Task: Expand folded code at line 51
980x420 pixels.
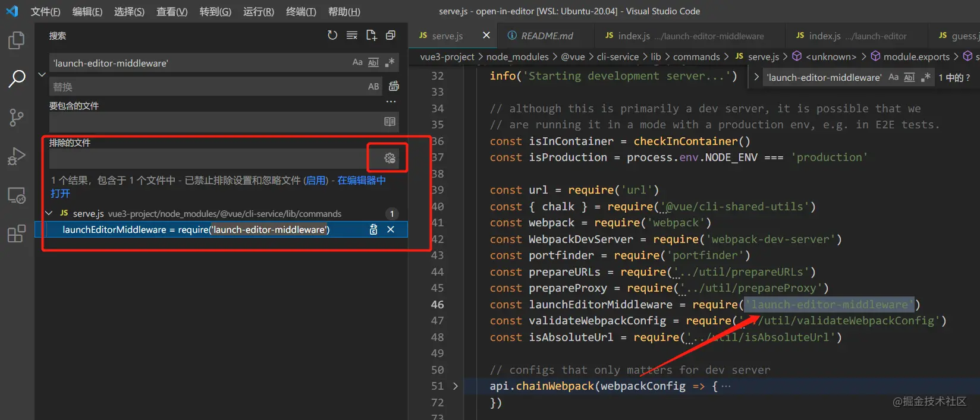Action: [456, 386]
